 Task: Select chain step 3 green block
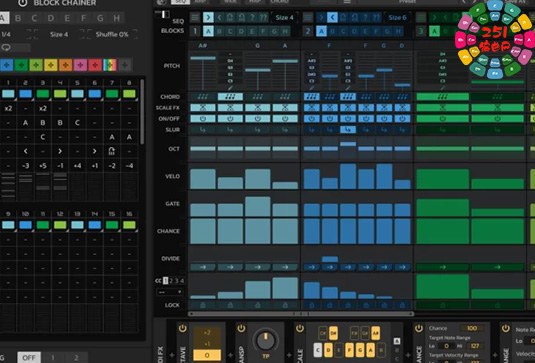tap(43, 94)
